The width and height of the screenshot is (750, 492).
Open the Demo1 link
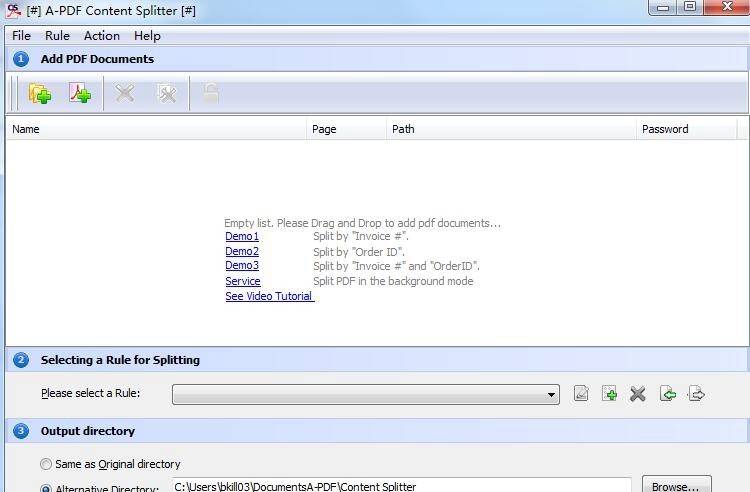[x=242, y=236]
